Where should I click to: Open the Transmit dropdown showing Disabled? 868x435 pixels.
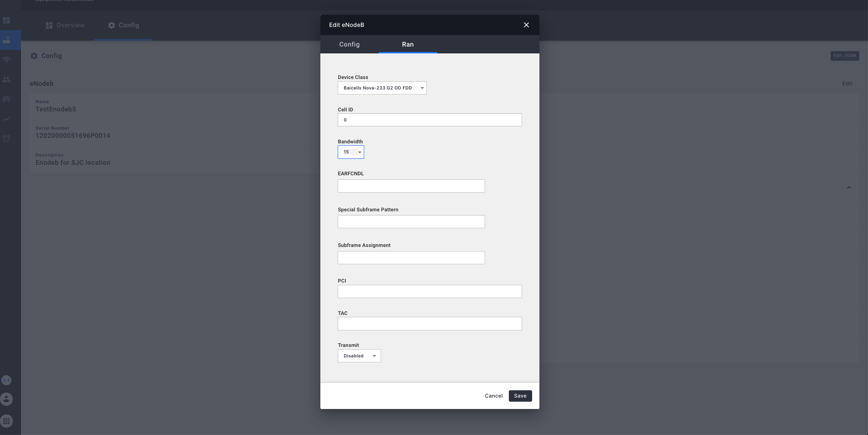pos(359,356)
